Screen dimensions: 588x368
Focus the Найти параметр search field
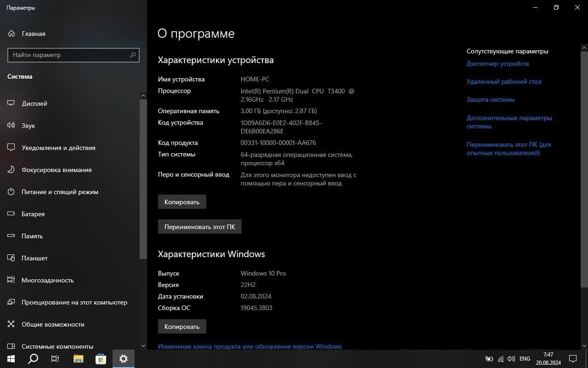pyautogui.click(x=73, y=55)
